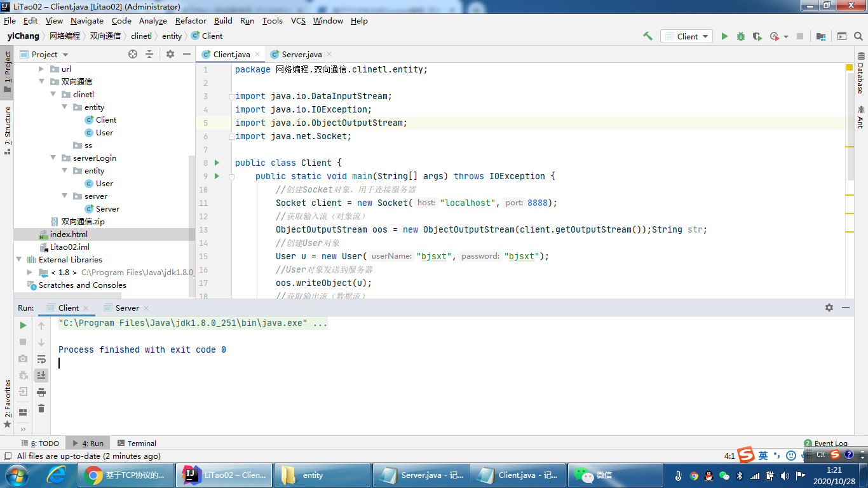Open the File menu
The height and width of the screenshot is (488, 868).
tap(10, 20)
